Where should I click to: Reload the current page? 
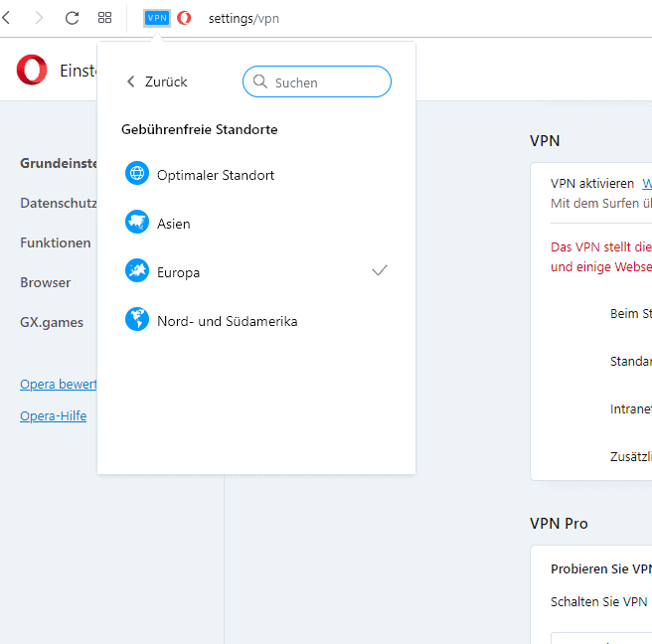point(72,18)
